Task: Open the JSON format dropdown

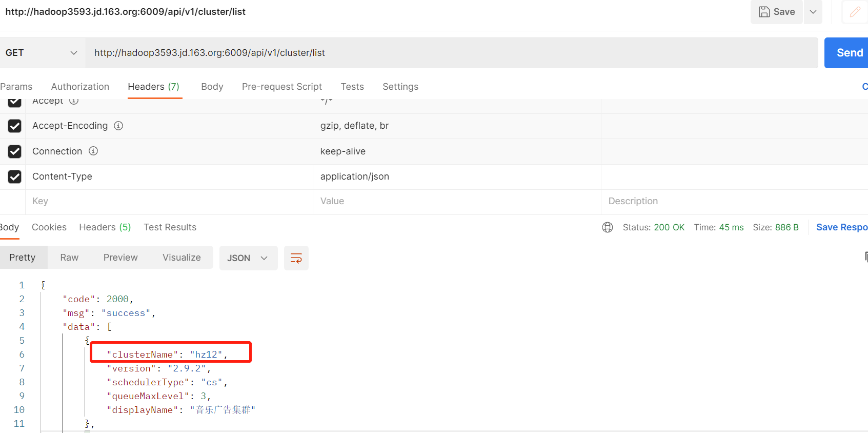Action: coord(248,258)
